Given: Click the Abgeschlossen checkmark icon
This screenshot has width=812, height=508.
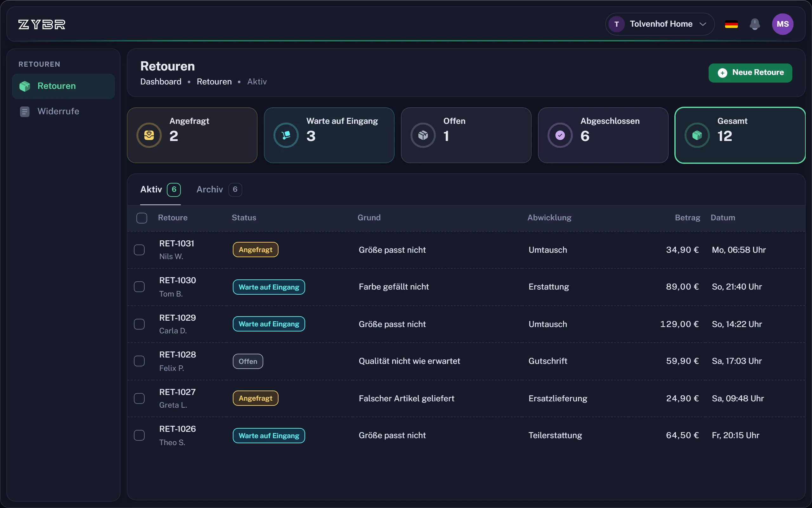Looking at the screenshot, I should (560, 135).
